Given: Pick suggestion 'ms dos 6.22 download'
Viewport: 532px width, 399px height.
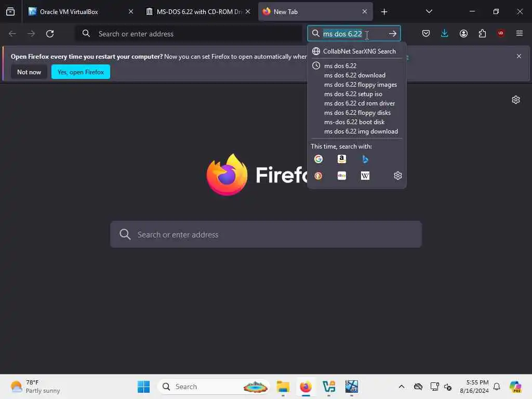Looking at the screenshot, I should point(356,75).
